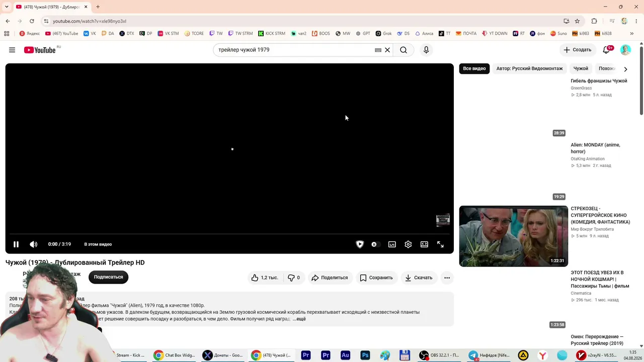Toggle subtitles in the player

[x=392, y=244]
